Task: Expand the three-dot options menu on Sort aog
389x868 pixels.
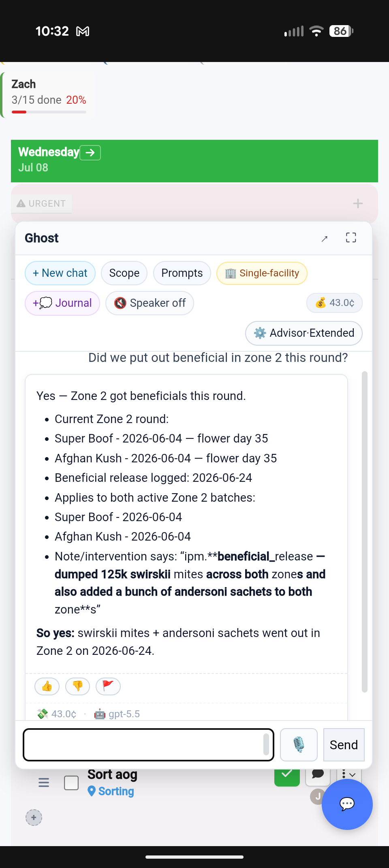Action: pyautogui.click(x=348, y=774)
